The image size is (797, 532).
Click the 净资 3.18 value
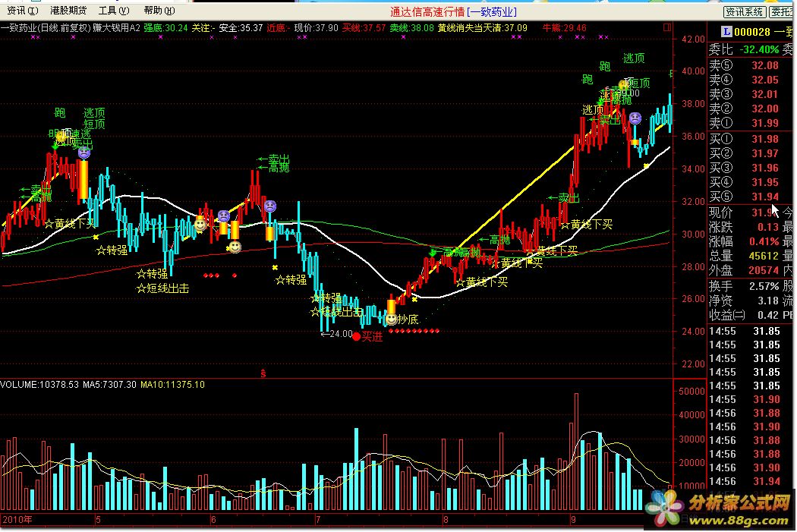click(767, 301)
